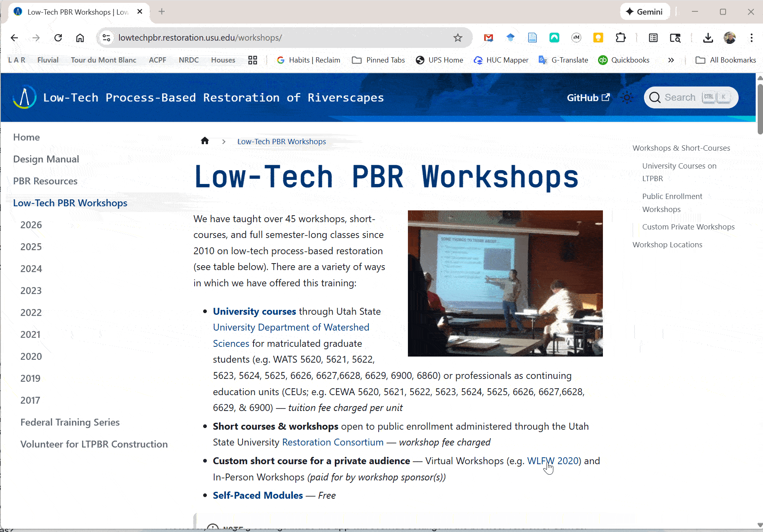
Task: Open the Downloads icon in toolbar
Action: 708,38
